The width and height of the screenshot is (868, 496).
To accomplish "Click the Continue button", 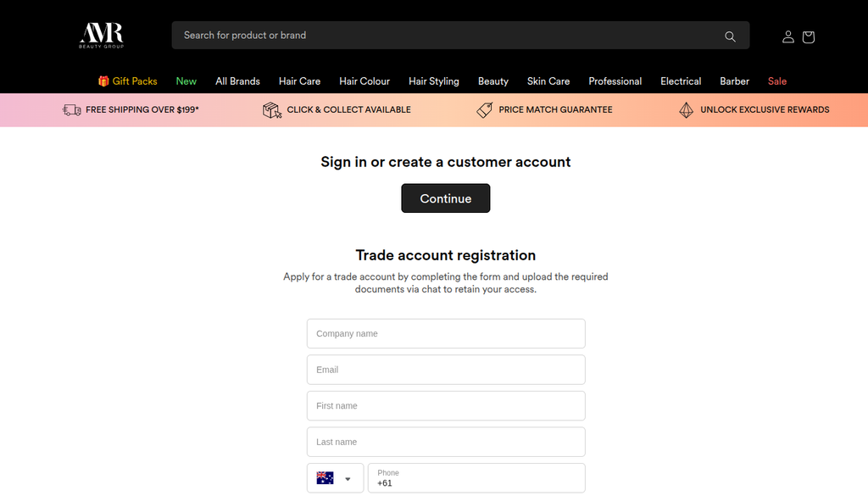I will [x=446, y=198].
